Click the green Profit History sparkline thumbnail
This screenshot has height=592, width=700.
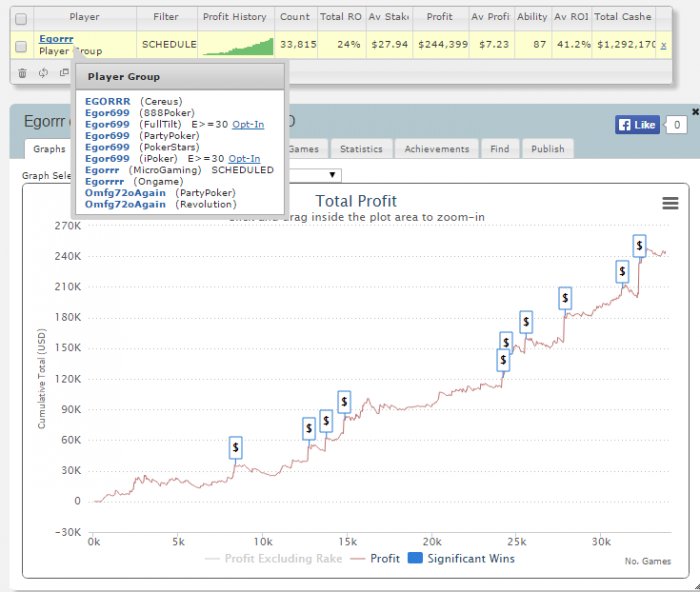pyautogui.click(x=238, y=46)
